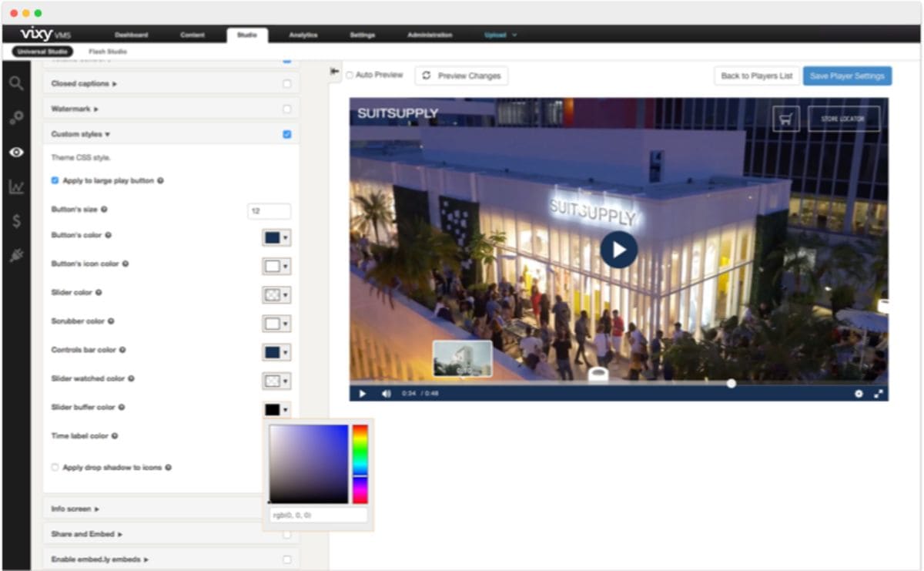
Task: Enable the Share and Embed checkbox
Action: click(x=287, y=534)
